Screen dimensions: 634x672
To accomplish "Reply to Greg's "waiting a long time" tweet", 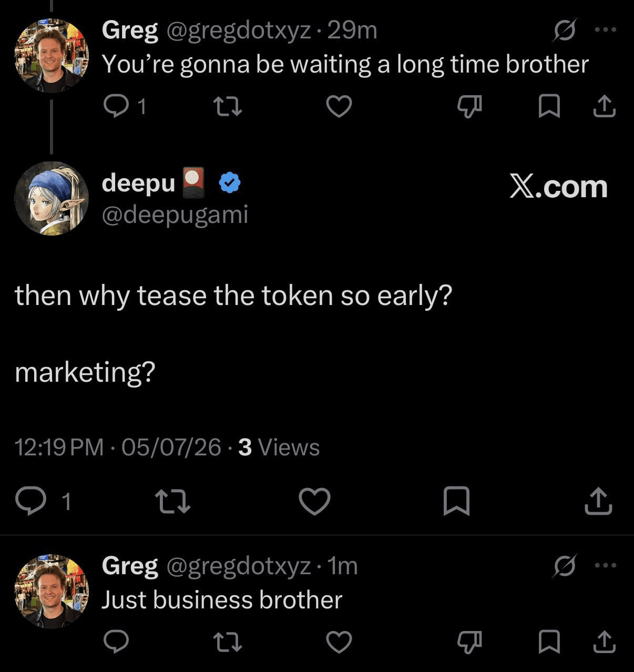I will (x=116, y=106).
